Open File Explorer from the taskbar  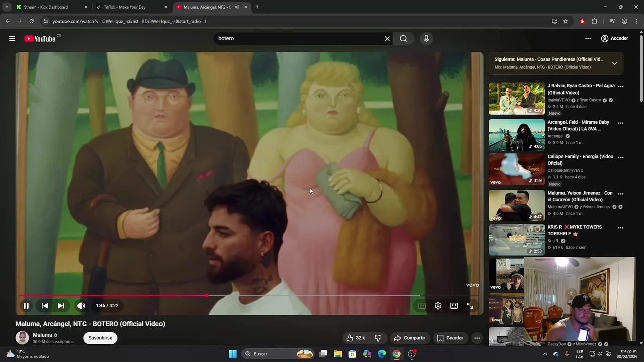point(338,354)
